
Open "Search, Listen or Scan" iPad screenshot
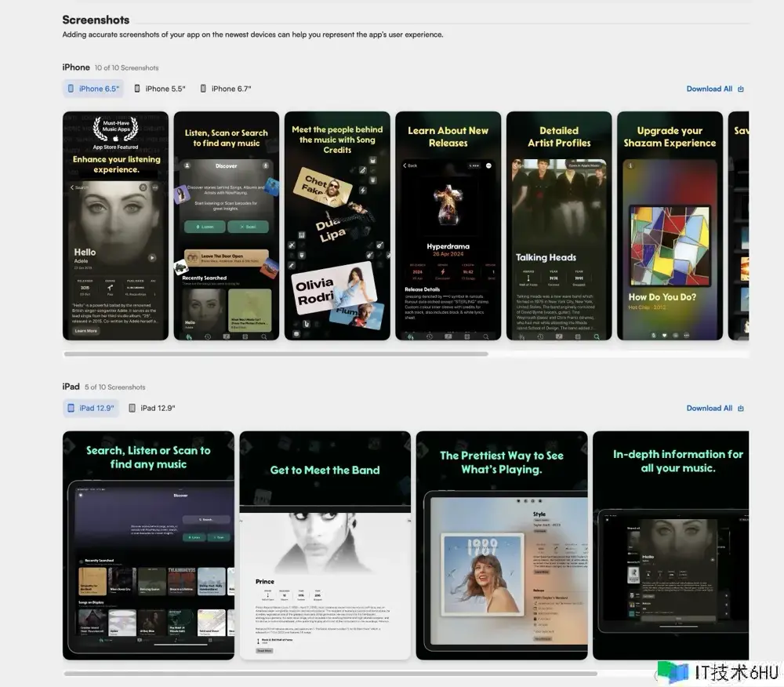click(148, 546)
